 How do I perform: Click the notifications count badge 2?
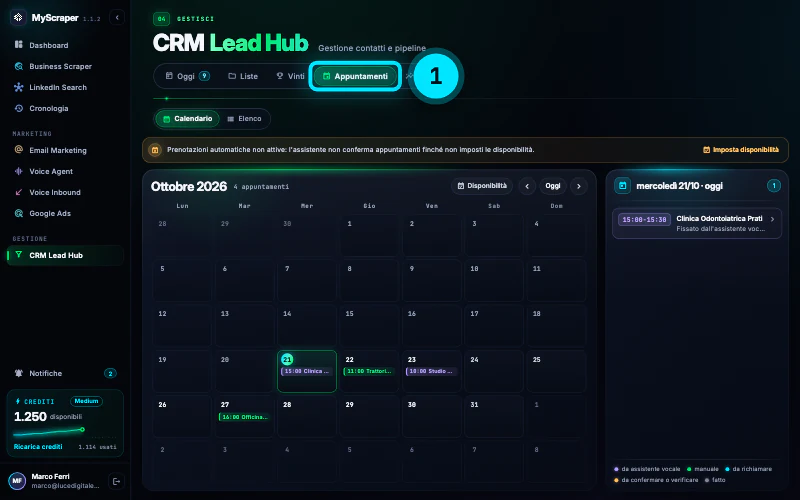(110, 373)
